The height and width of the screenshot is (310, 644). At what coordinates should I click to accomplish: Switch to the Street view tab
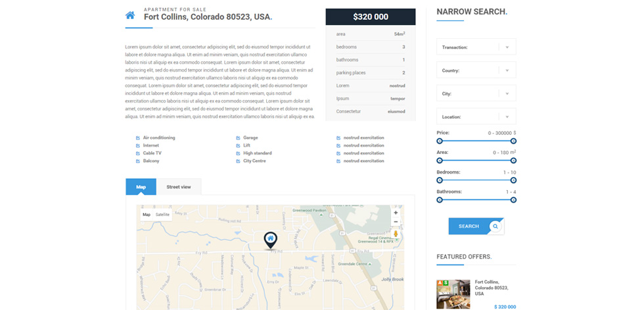[x=179, y=187]
